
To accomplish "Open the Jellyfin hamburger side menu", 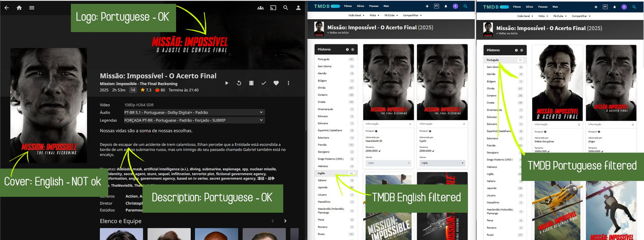I will point(32,8).
